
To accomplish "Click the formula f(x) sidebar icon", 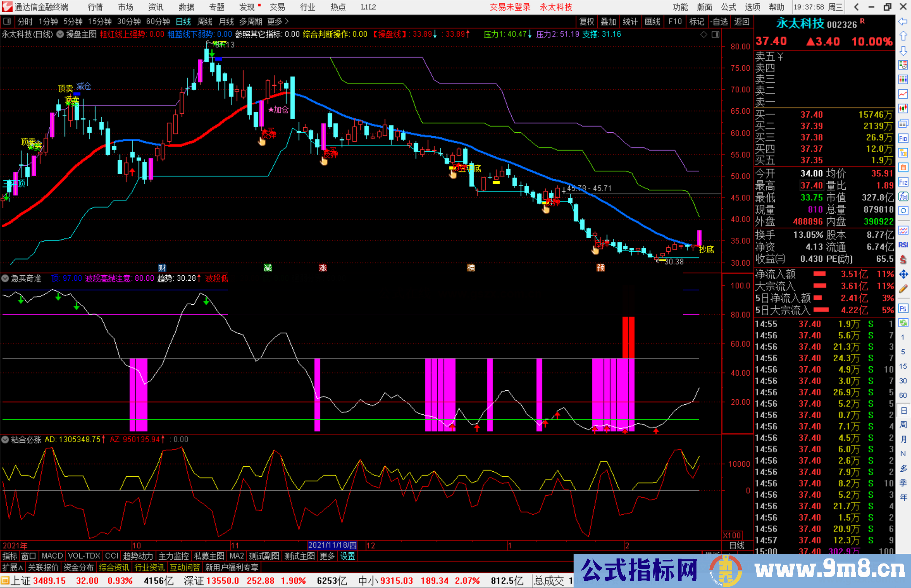I will tap(903, 196).
